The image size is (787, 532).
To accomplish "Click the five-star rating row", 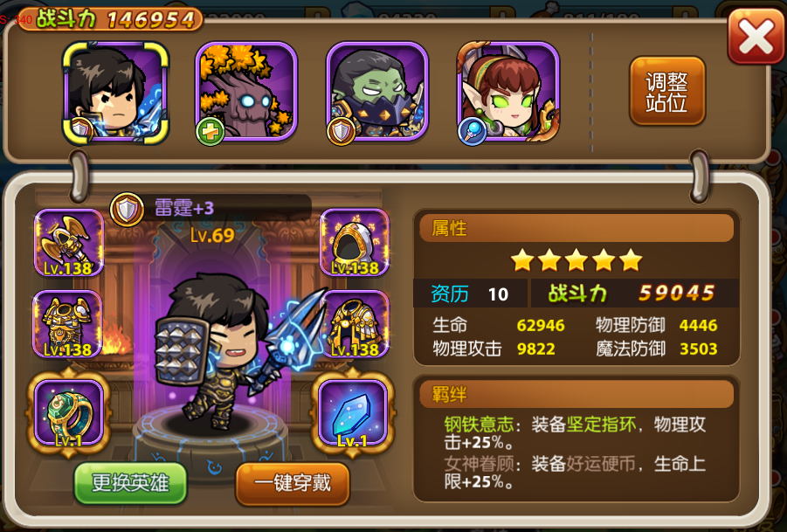I will tap(576, 261).
